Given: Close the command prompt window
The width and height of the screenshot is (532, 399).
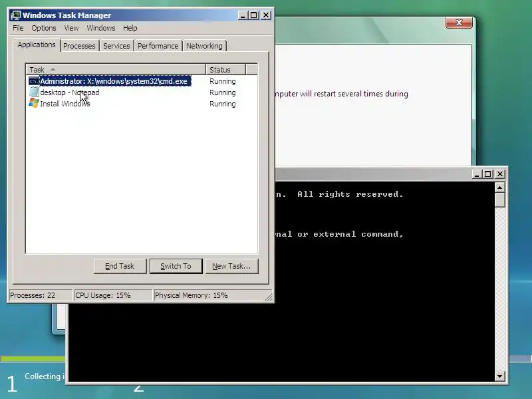Looking at the screenshot, I should pos(500,174).
